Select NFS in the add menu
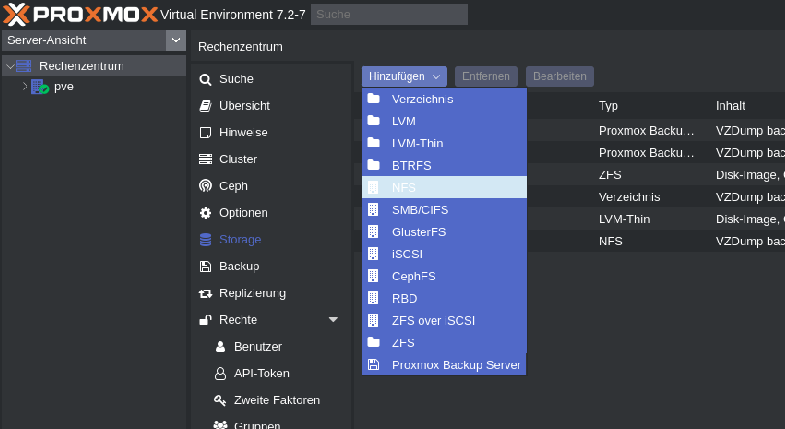Image resolution: width=785 pixels, height=429 pixels. [x=444, y=187]
